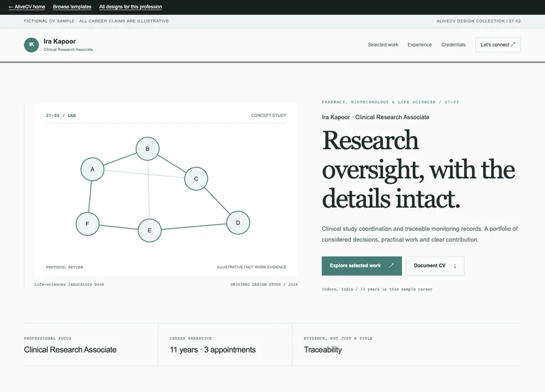Click the Clinical study coordination description paragraph
This screenshot has width=545, height=392.
pyautogui.click(x=420, y=234)
